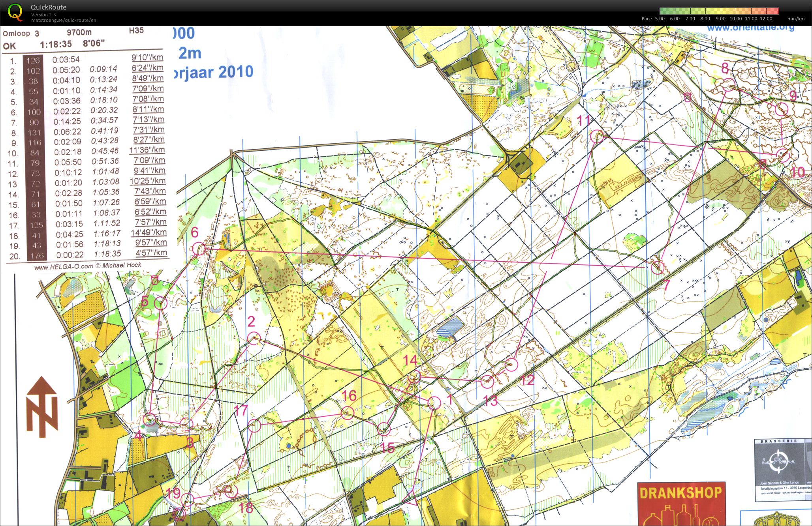Click control circle 17 on the map
The width and height of the screenshot is (812, 526).
coord(255,425)
